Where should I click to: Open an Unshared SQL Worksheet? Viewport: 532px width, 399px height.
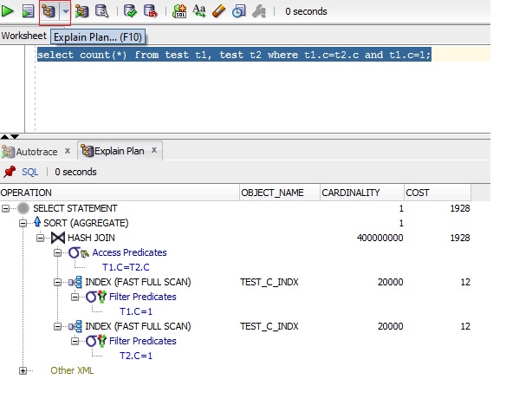pos(179,12)
